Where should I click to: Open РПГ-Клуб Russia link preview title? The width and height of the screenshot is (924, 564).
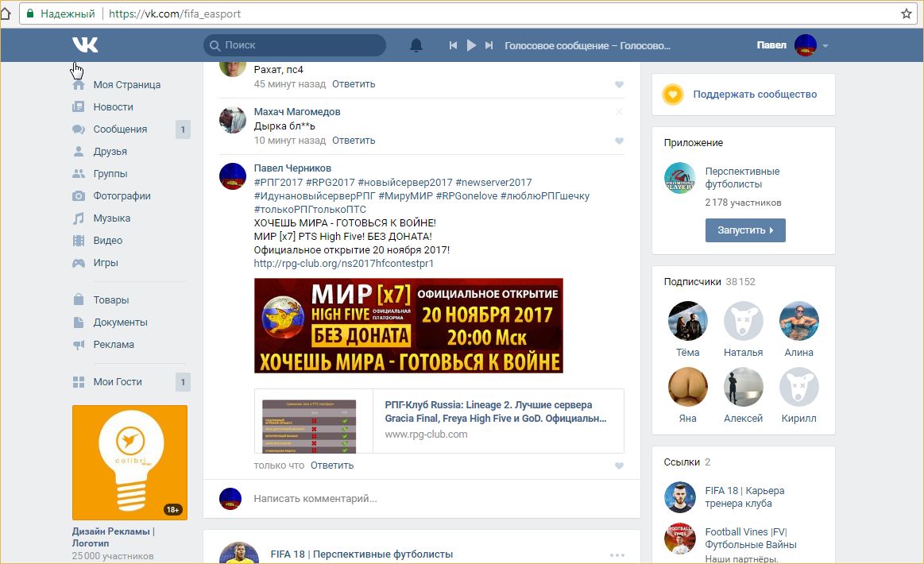(496, 411)
